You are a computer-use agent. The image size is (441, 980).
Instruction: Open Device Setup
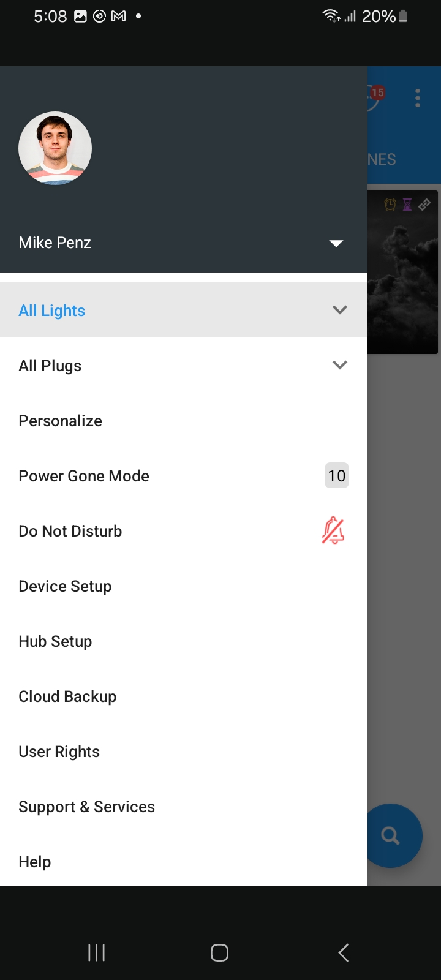click(x=65, y=586)
